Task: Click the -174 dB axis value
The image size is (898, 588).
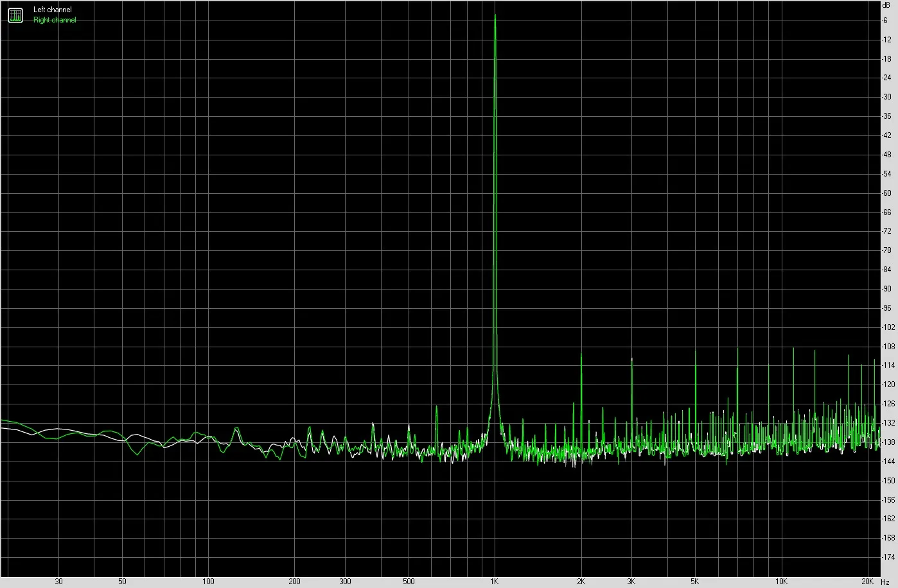Action: (888, 557)
